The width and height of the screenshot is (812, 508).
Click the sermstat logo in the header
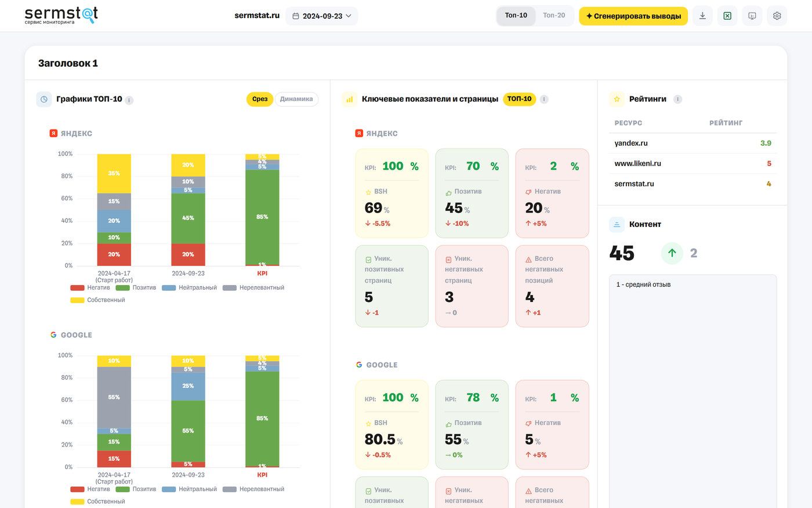click(x=61, y=15)
